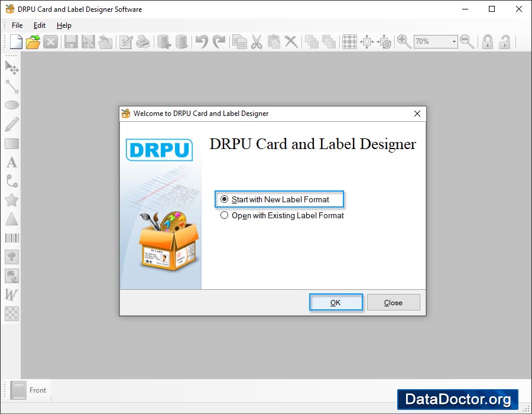
Task: Select the curve path tool
Action: (x=12, y=181)
